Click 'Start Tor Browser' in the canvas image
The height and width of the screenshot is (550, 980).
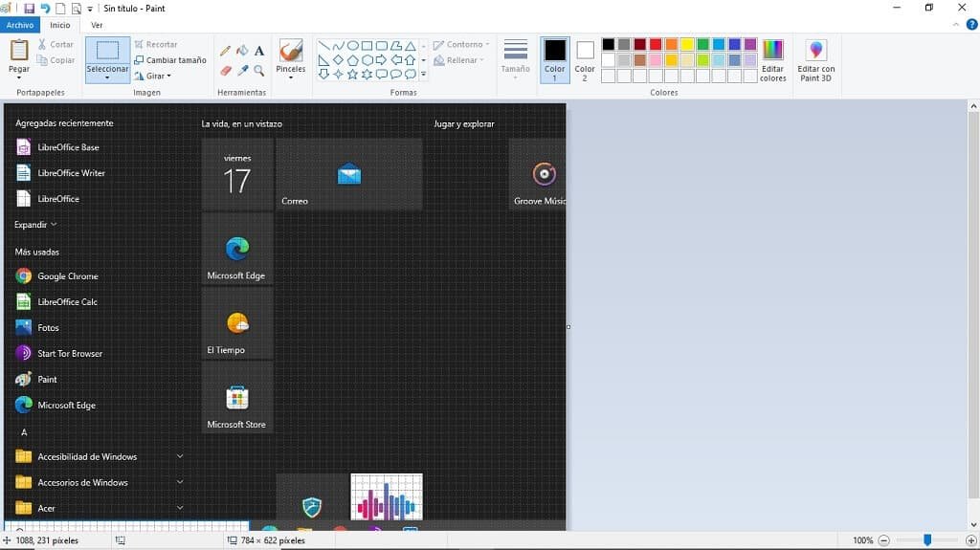coord(70,353)
